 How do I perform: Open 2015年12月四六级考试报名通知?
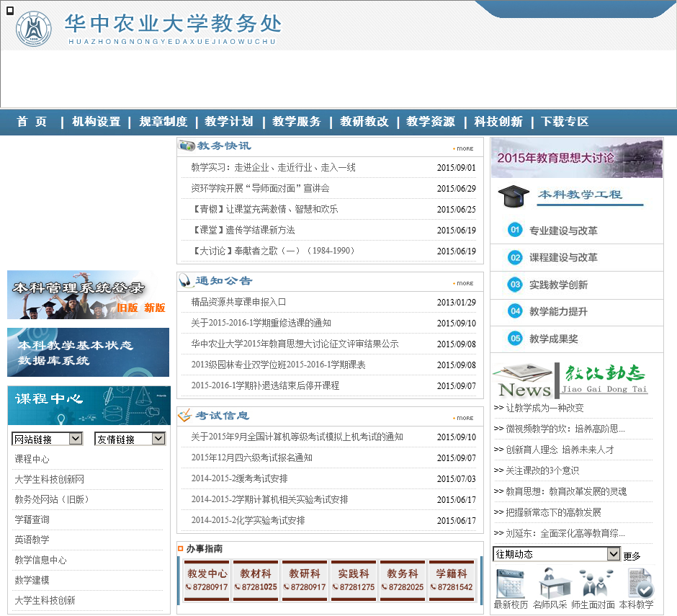click(x=252, y=458)
